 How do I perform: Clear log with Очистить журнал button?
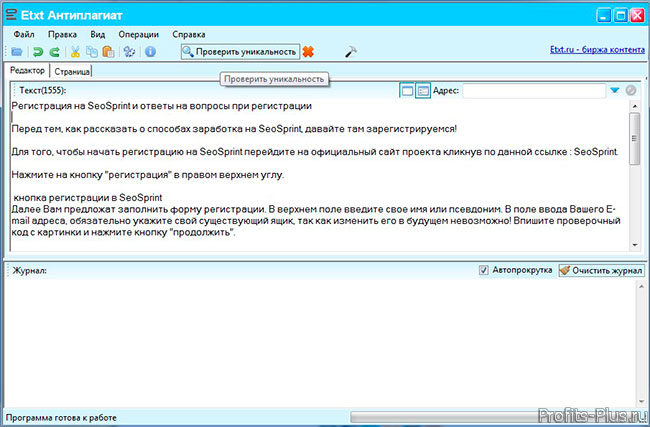[x=601, y=270]
